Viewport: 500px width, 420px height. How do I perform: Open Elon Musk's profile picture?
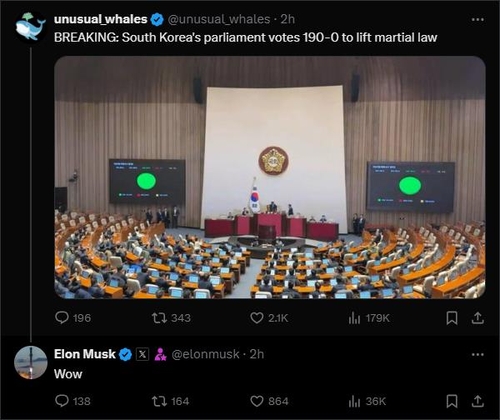tap(31, 363)
